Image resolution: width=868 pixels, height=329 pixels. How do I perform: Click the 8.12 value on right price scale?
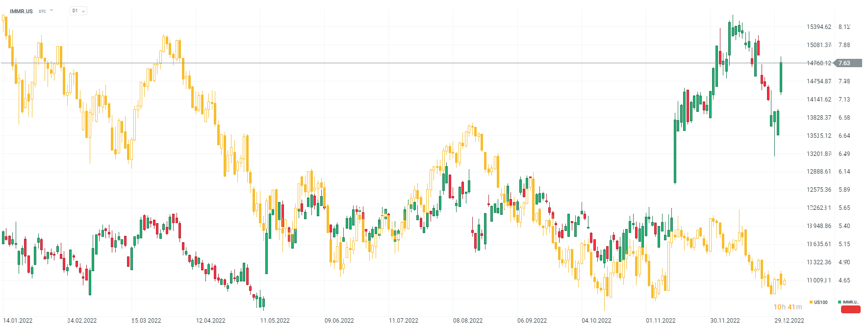844,27
